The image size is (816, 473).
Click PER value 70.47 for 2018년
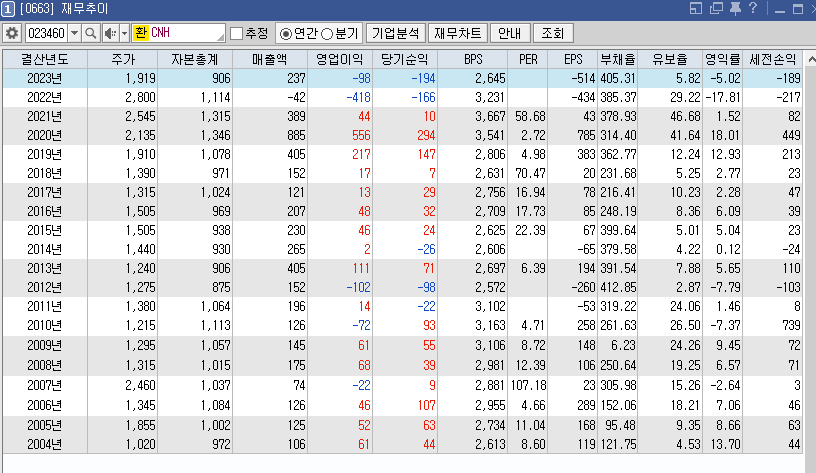(x=530, y=173)
